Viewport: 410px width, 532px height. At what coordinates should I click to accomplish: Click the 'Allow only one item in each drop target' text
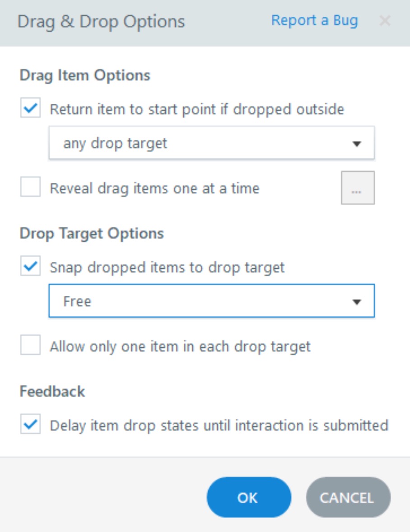coord(180,346)
